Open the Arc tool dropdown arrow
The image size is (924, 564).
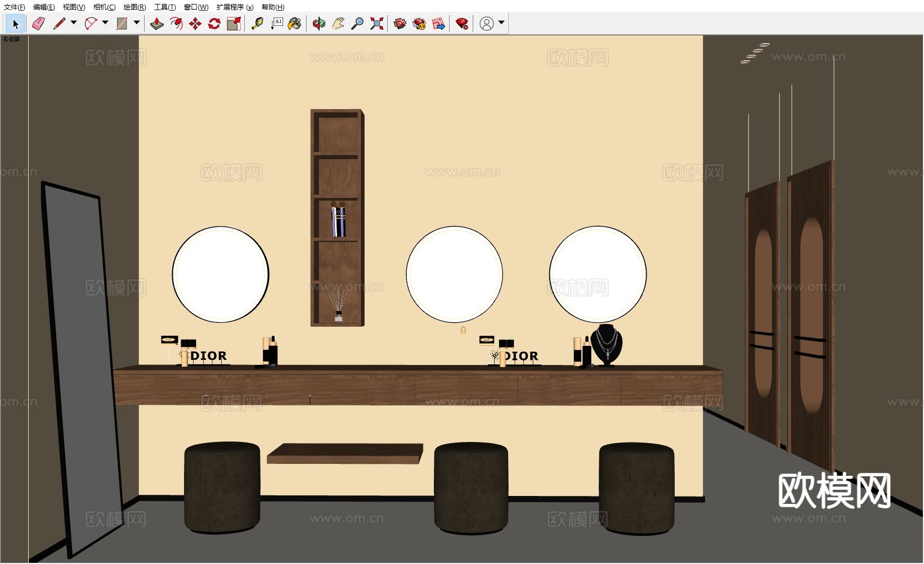point(105,24)
